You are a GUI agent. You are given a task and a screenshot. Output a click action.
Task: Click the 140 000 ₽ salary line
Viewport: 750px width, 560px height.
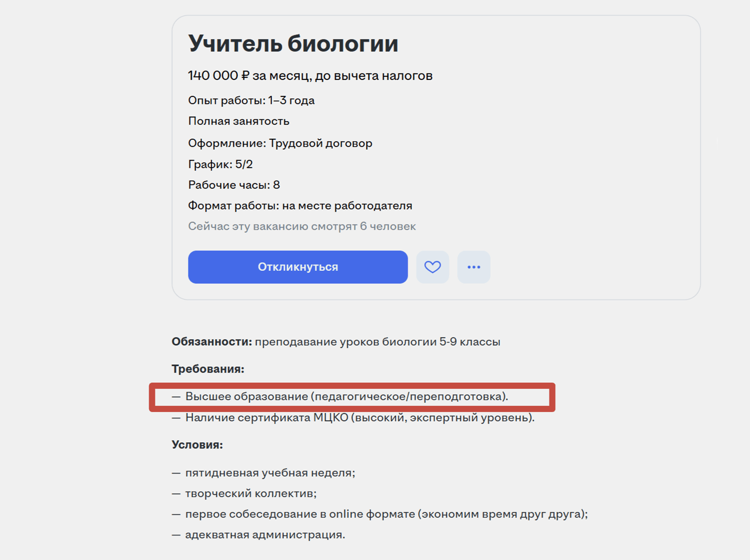[310, 76]
